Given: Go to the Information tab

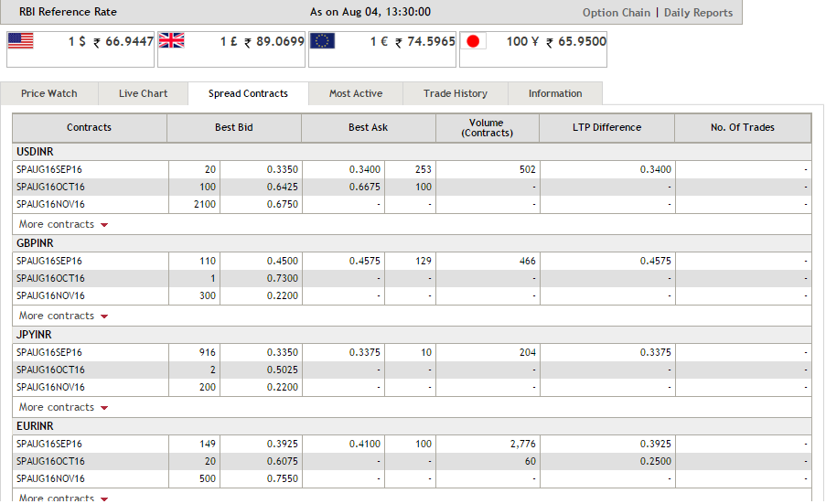Looking at the screenshot, I should pyautogui.click(x=555, y=93).
